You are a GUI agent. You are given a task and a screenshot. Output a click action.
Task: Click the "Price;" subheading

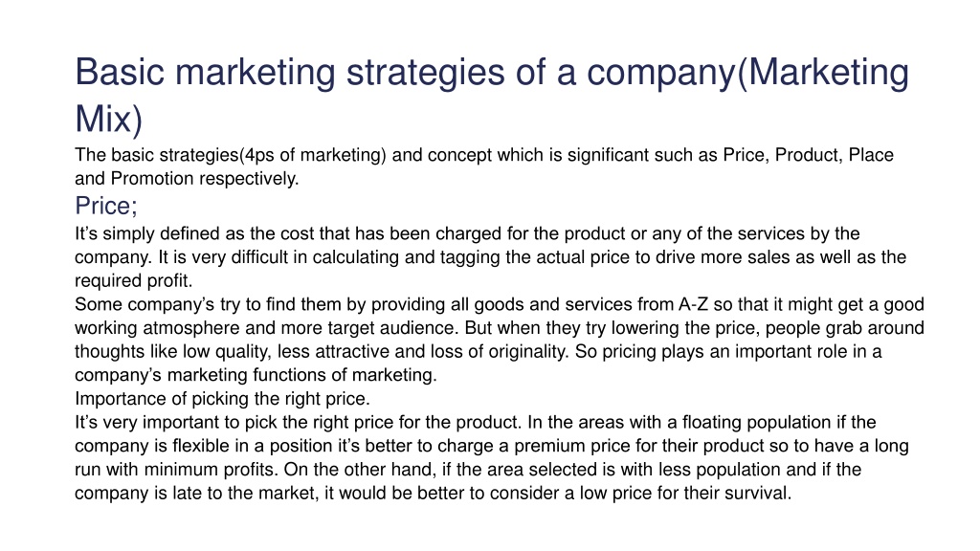106,206
